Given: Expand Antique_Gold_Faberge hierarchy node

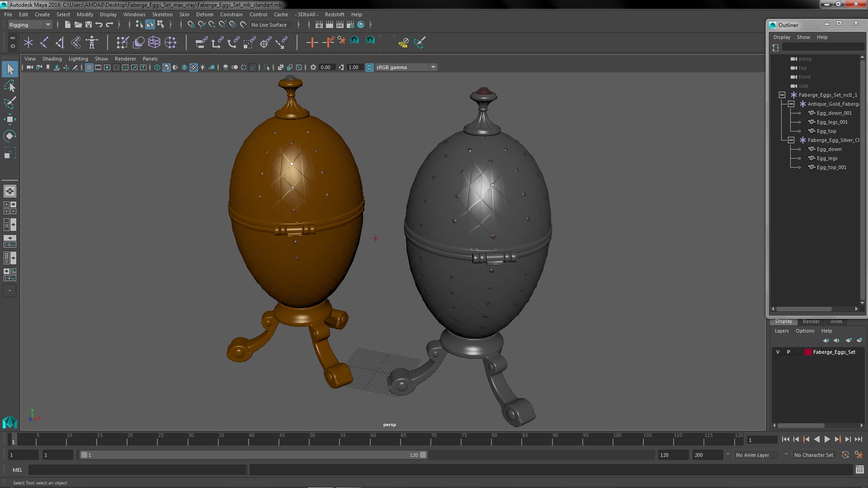Looking at the screenshot, I should 791,103.
